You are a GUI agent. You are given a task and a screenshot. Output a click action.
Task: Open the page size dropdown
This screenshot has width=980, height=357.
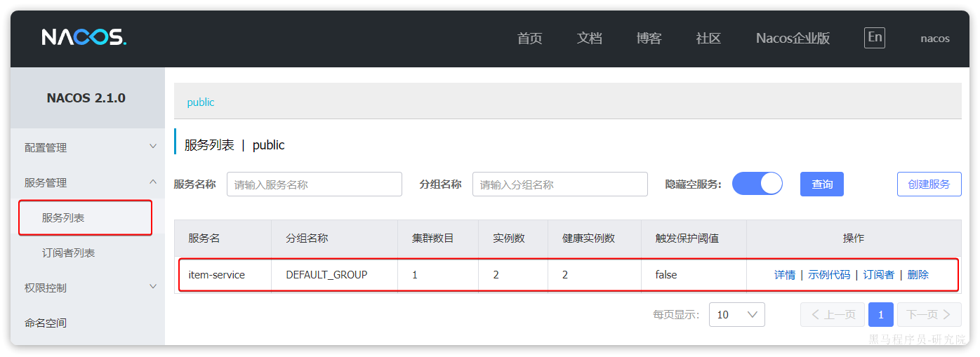[736, 315]
